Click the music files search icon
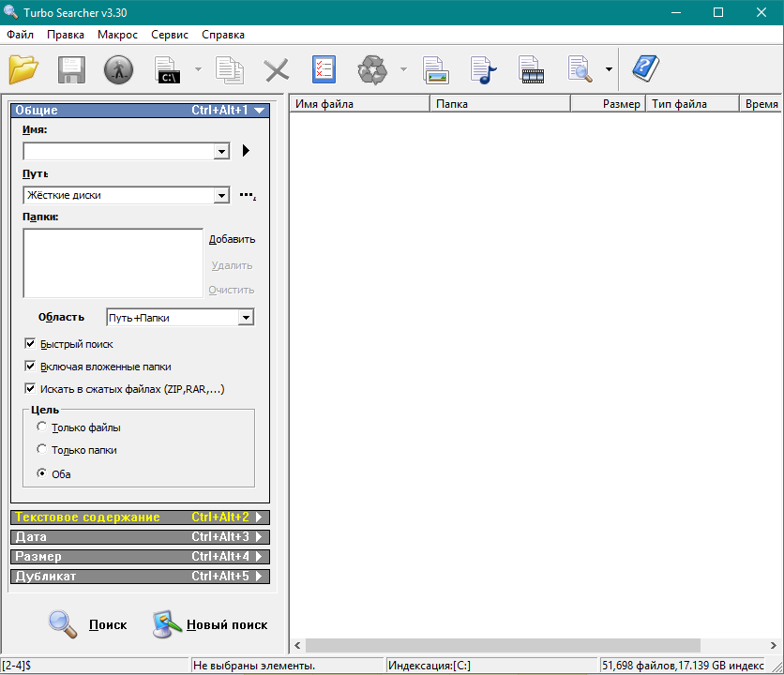 point(484,69)
